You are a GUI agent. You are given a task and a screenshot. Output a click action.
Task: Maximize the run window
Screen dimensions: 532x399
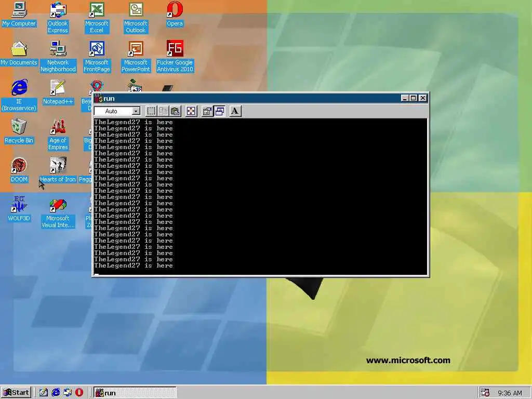pos(413,98)
